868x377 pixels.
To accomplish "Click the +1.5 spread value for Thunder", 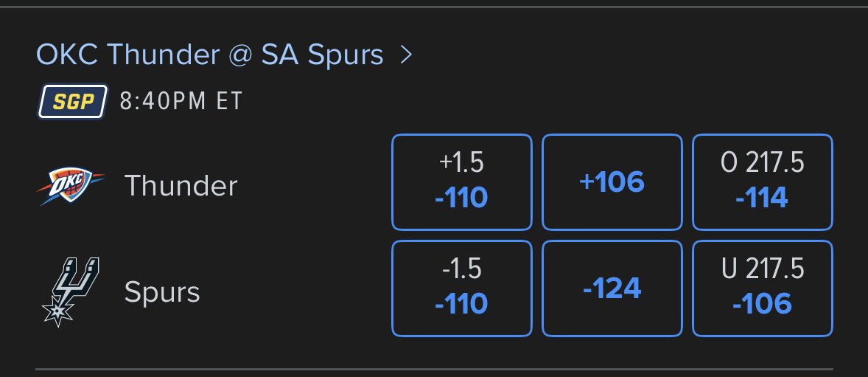I will (462, 163).
